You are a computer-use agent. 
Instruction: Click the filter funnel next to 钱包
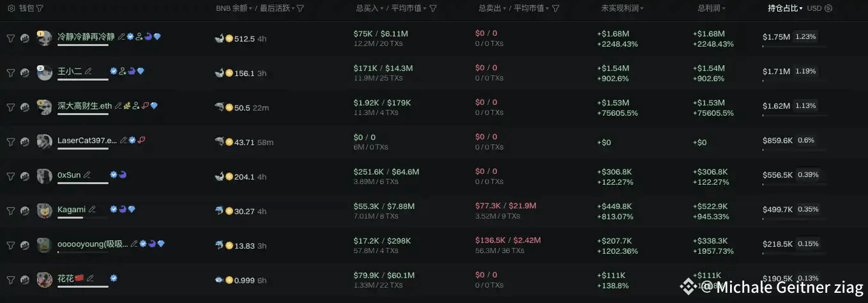pyautogui.click(x=40, y=8)
